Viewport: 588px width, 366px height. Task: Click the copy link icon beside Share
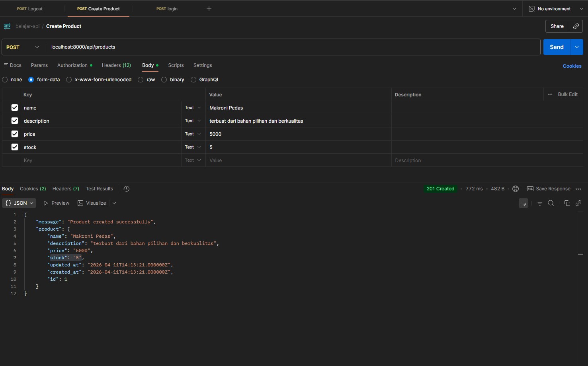(576, 26)
